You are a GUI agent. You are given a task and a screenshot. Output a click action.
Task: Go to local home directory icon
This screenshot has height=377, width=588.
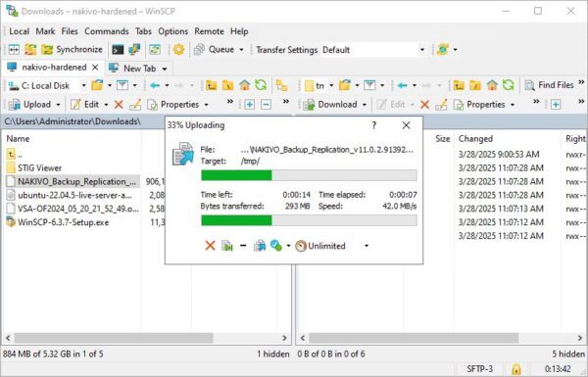pos(244,85)
